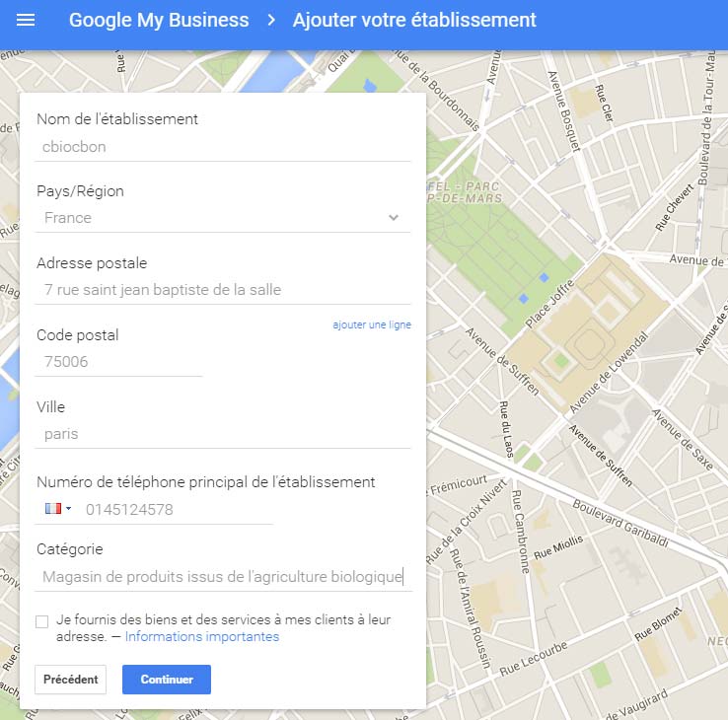Edit the phone number 0145124578 field
728x720 pixels.
179,510
